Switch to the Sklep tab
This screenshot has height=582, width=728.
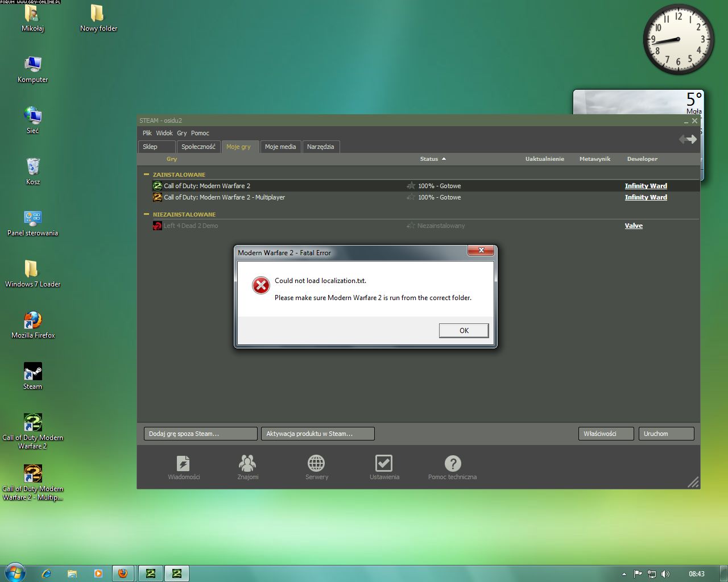point(151,147)
